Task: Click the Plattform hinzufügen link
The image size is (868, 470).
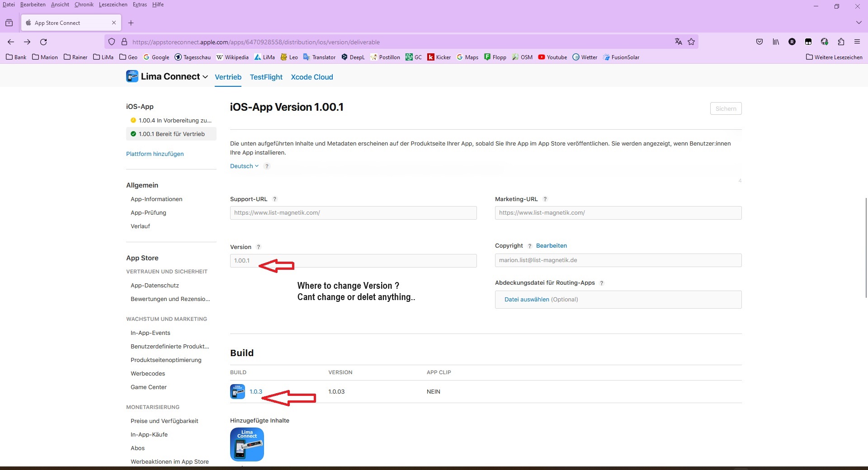Action: (x=155, y=154)
